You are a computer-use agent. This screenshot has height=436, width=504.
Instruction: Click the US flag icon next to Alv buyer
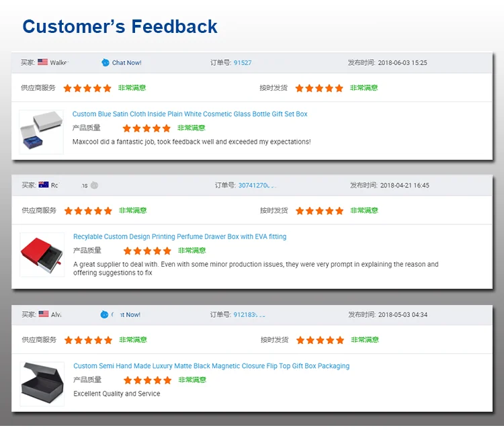[x=44, y=314]
